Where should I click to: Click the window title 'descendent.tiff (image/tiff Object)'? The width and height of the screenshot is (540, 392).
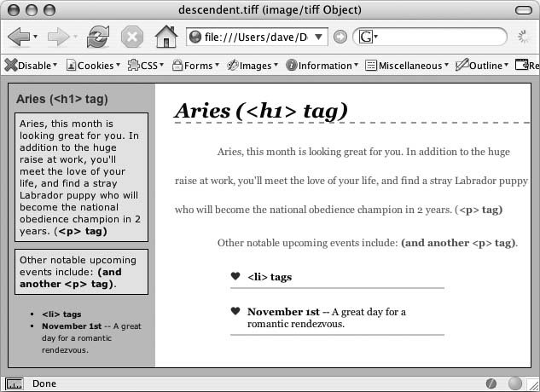tap(270, 9)
